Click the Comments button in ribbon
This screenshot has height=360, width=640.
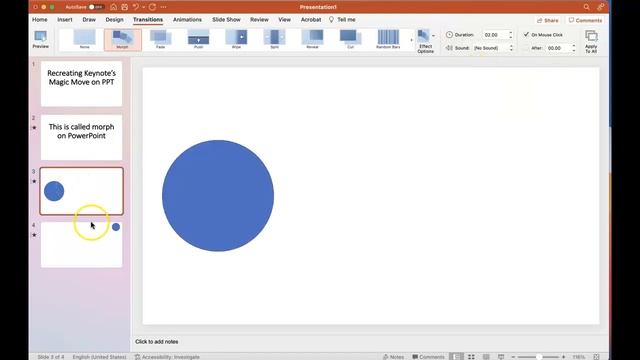coord(585,20)
